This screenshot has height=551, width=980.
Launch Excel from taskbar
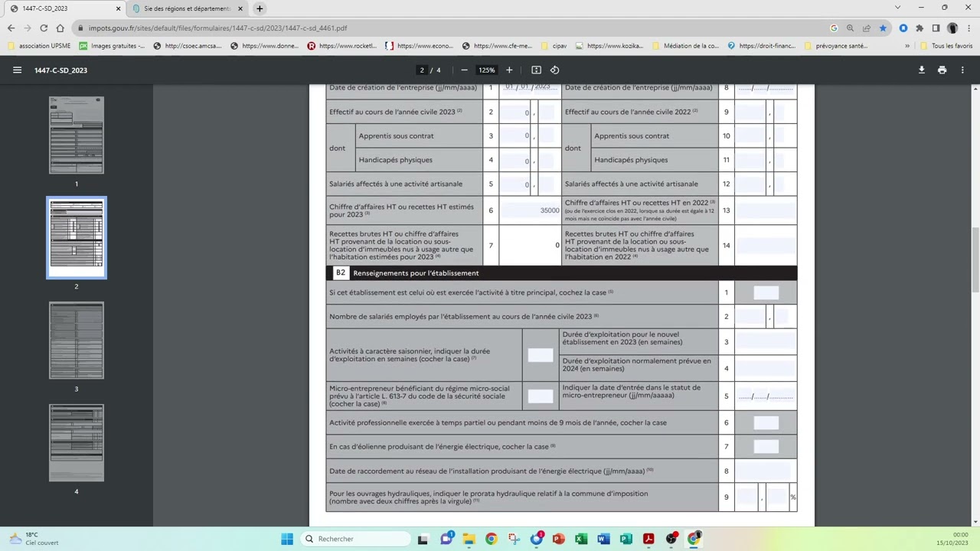click(581, 539)
